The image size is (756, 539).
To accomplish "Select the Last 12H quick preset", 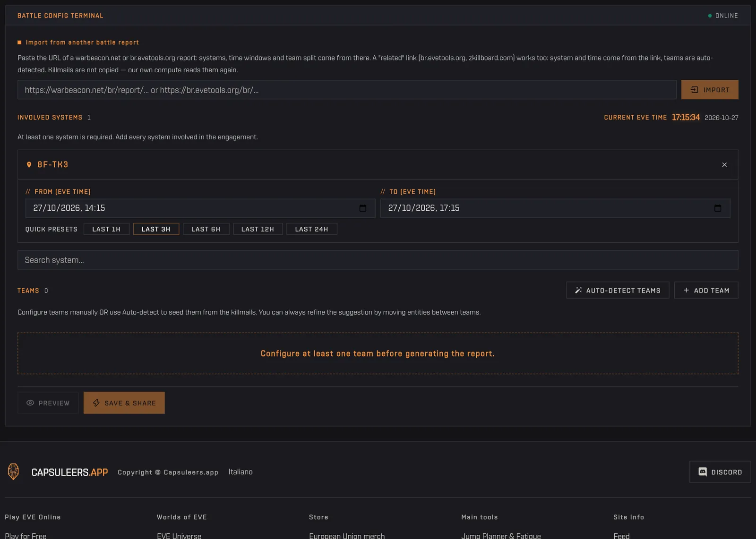I will tap(258, 229).
